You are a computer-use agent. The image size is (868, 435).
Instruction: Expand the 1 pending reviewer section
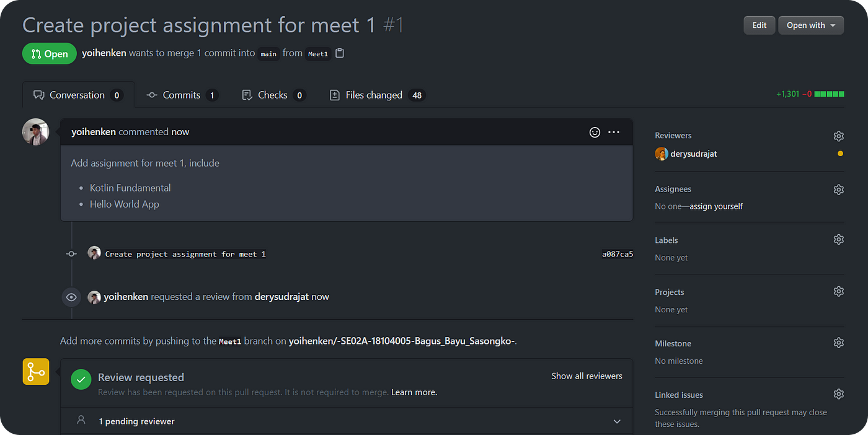tap(347, 421)
